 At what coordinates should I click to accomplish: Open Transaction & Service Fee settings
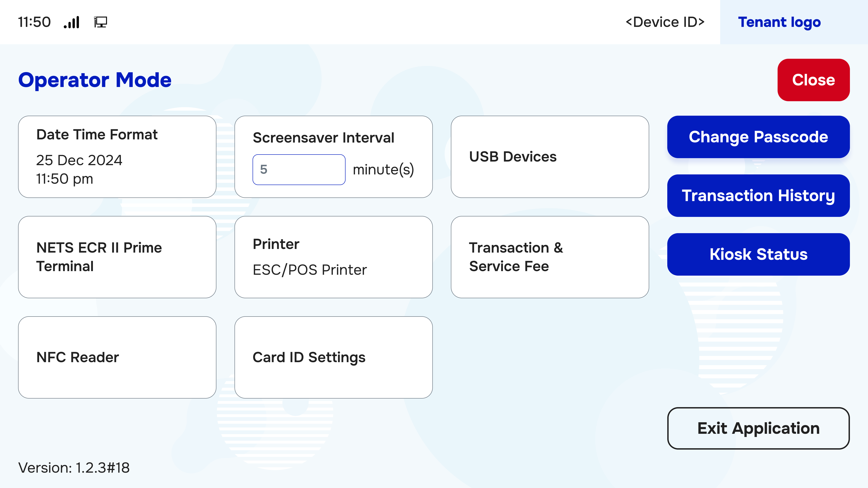[x=550, y=257]
